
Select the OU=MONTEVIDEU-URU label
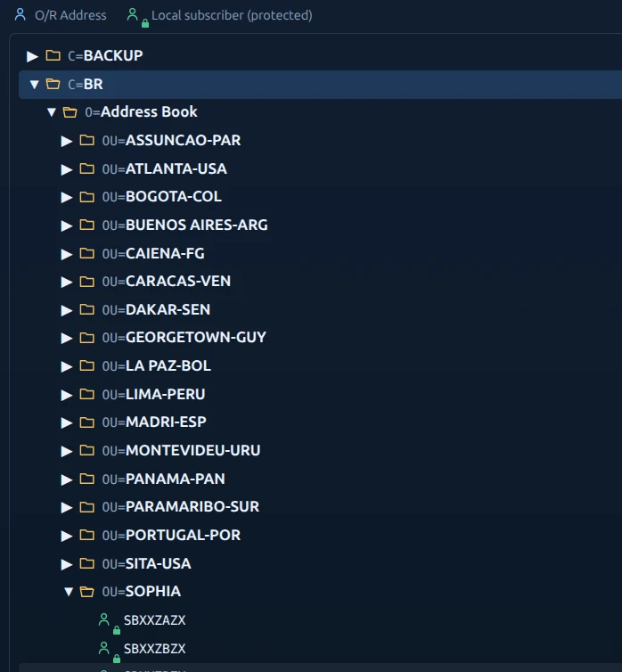(x=181, y=450)
